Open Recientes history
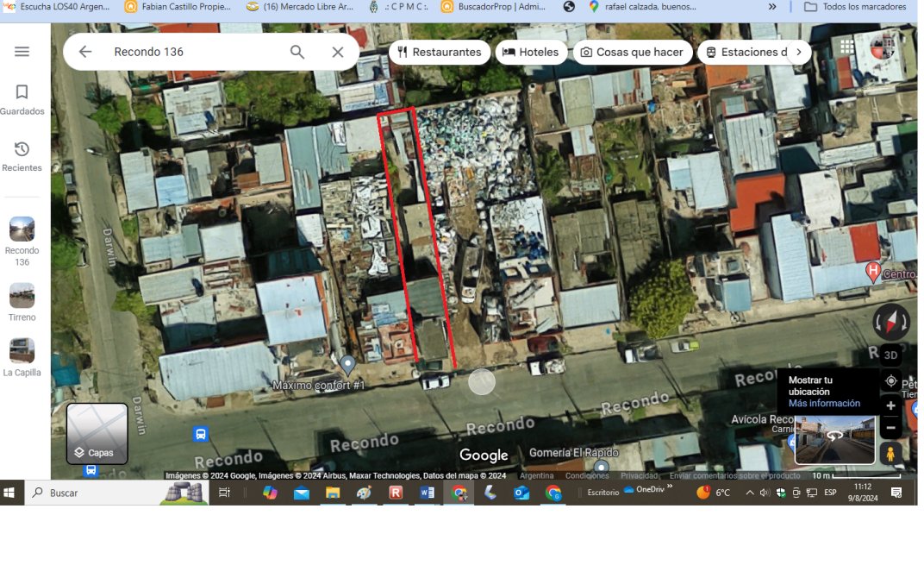The image size is (924, 578). tap(22, 156)
